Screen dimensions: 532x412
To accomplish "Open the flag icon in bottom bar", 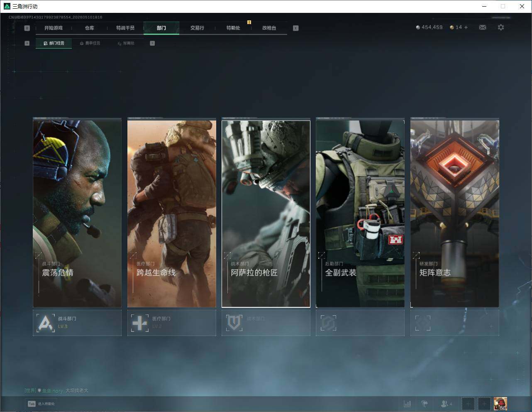I will [x=425, y=404].
